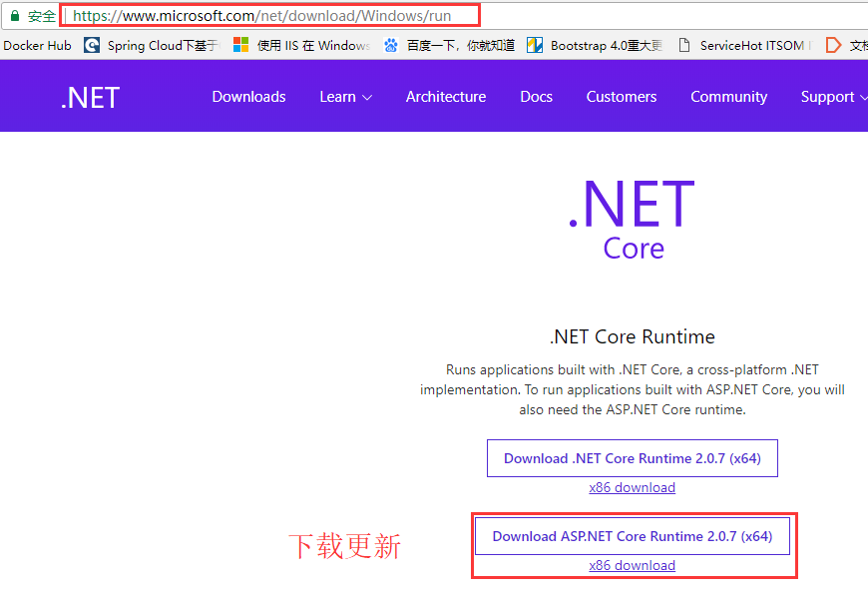The width and height of the screenshot is (868, 602).
Task: Click the orange bookmark icon at far right
Action: click(832, 45)
